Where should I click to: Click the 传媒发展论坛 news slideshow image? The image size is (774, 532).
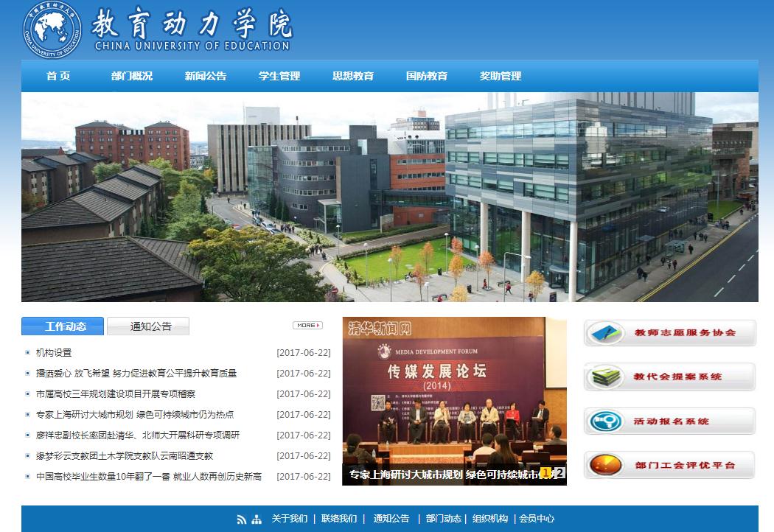point(454,391)
